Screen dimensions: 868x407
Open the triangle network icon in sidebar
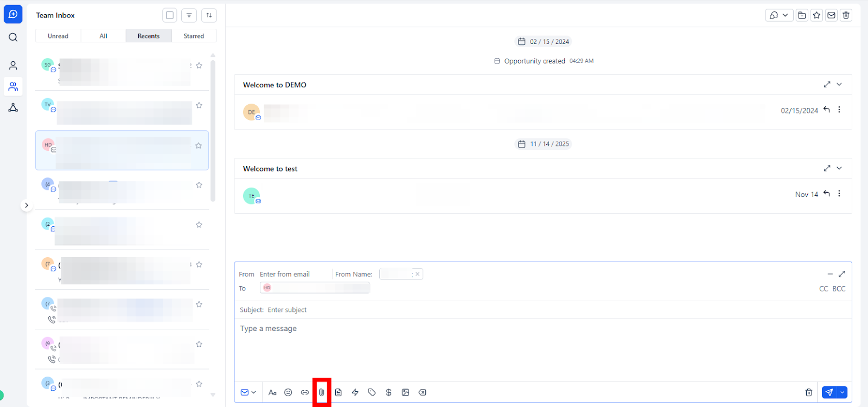tap(13, 107)
